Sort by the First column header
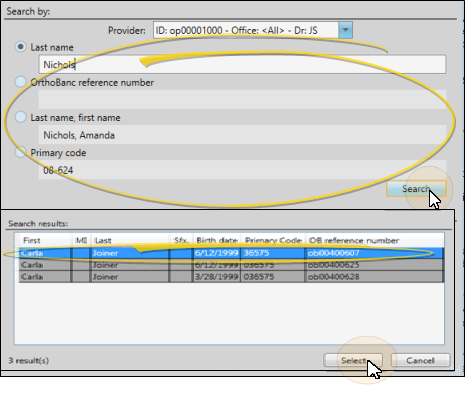 point(46,240)
